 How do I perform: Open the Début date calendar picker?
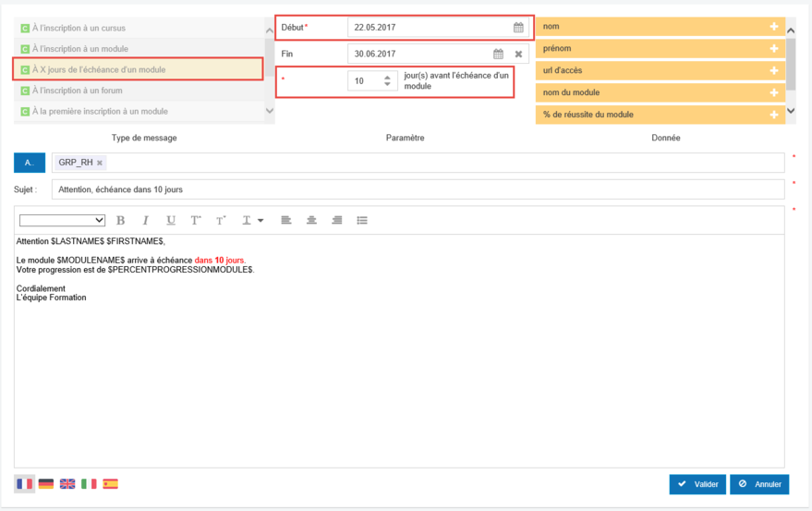point(518,28)
